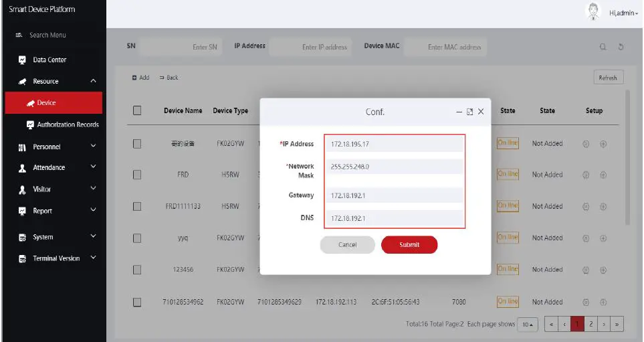Screen dimensions: 644x342
Task: Click the Authorization Records icon
Action: 30,124
